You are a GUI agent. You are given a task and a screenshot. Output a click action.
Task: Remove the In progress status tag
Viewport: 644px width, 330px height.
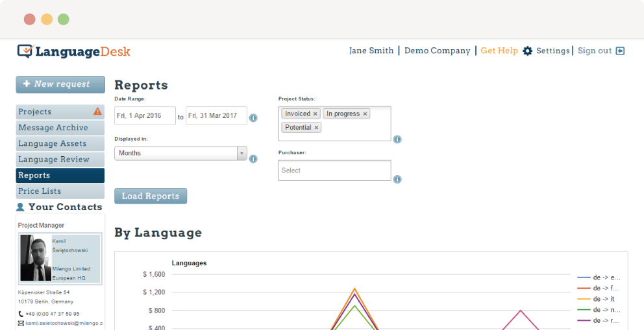pyautogui.click(x=365, y=114)
